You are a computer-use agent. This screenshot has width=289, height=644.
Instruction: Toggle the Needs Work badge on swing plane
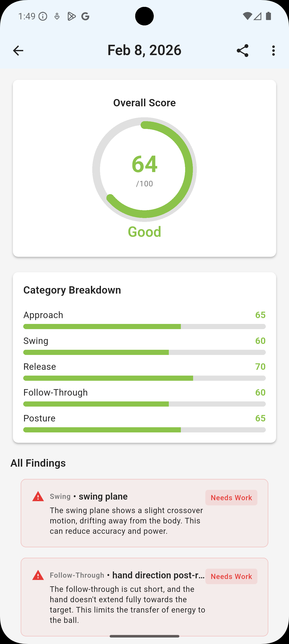(231, 497)
